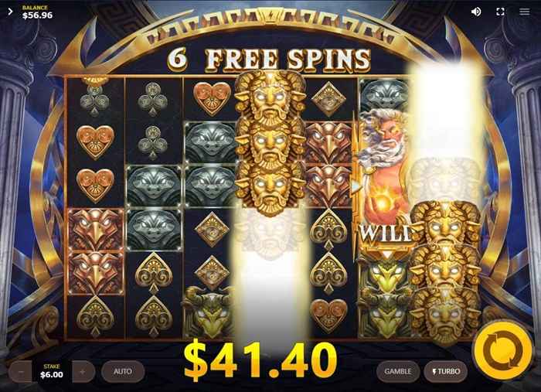Select the top golden Zeus mask symbol
541x392 pixels.
(270, 97)
